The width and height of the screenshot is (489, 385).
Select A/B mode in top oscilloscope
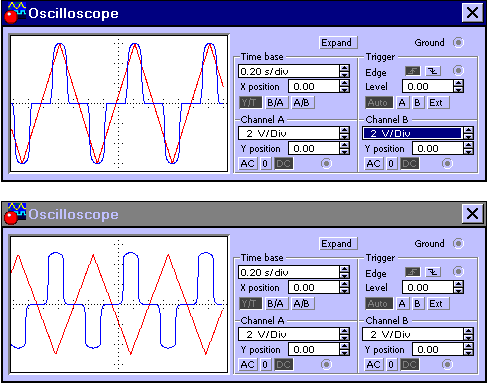(302, 103)
